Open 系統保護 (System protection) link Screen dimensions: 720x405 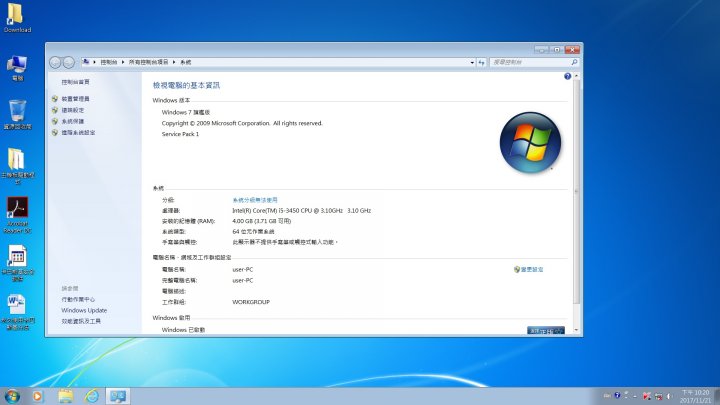73,121
